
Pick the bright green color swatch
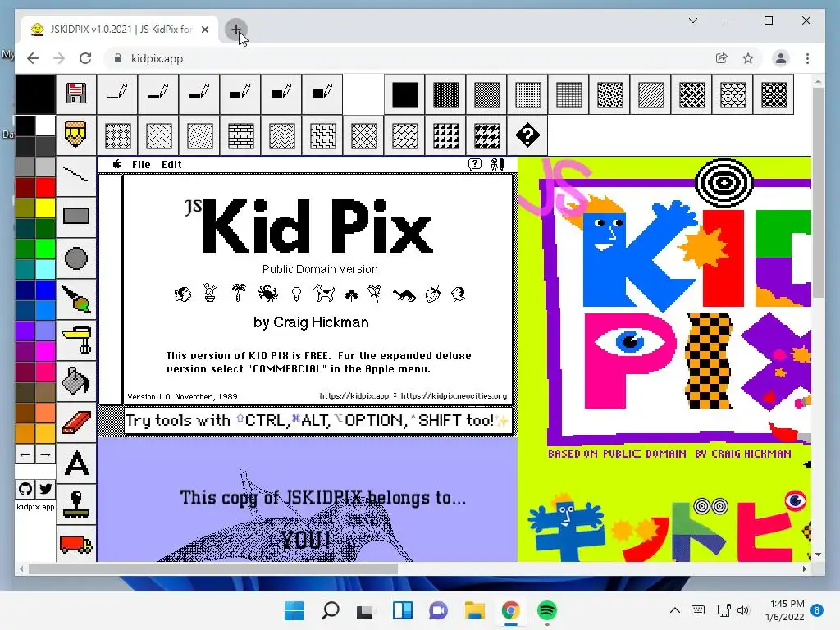point(46,249)
